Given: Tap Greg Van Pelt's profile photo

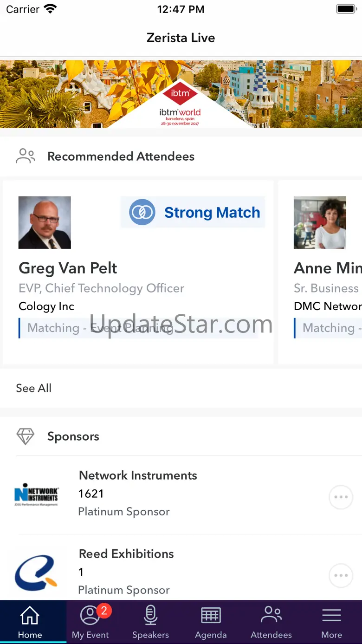Looking at the screenshot, I should (x=45, y=222).
